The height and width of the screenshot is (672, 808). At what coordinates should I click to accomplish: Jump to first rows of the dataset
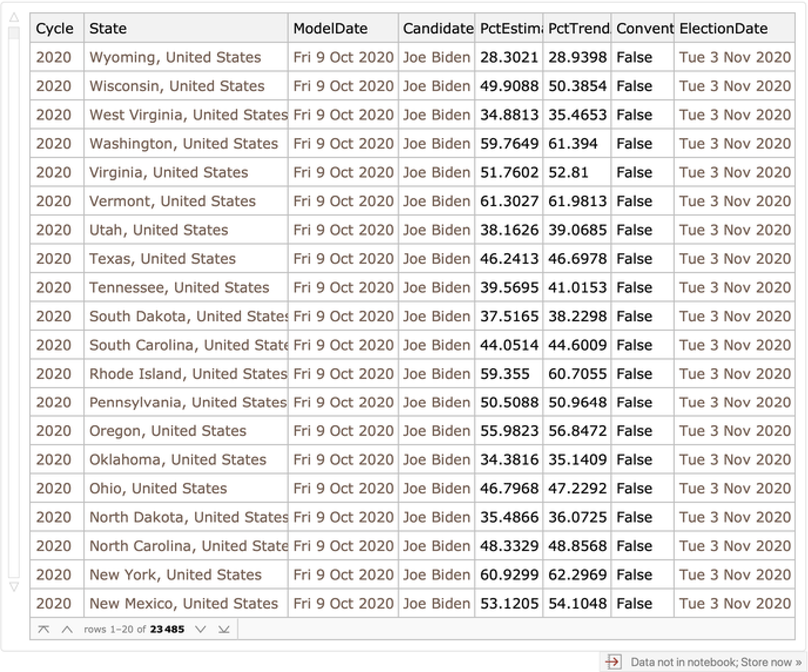coord(43,630)
